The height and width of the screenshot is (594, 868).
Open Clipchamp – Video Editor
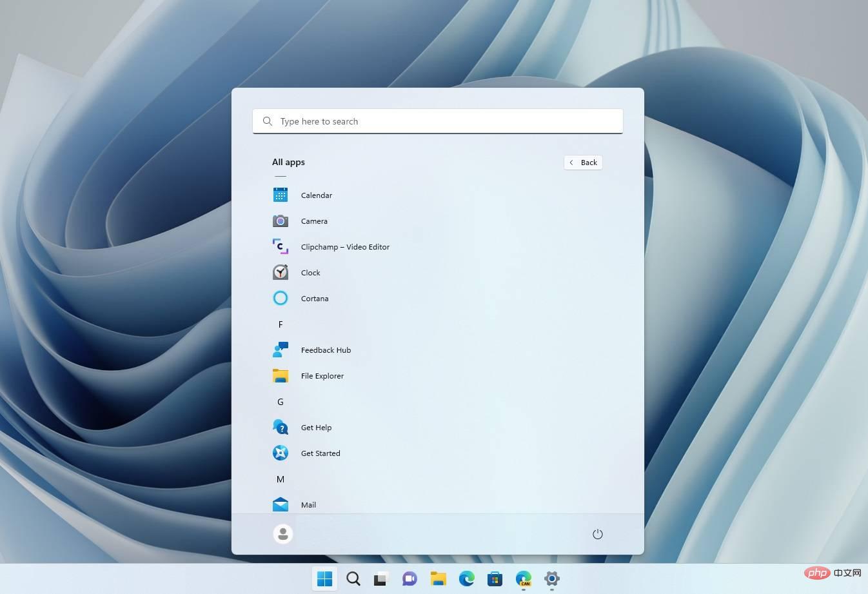(x=345, y=246)
